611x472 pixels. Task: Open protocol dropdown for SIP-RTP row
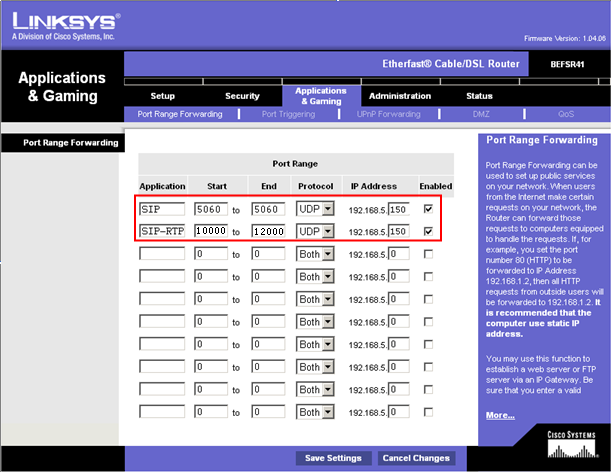[x=315, y=231]
